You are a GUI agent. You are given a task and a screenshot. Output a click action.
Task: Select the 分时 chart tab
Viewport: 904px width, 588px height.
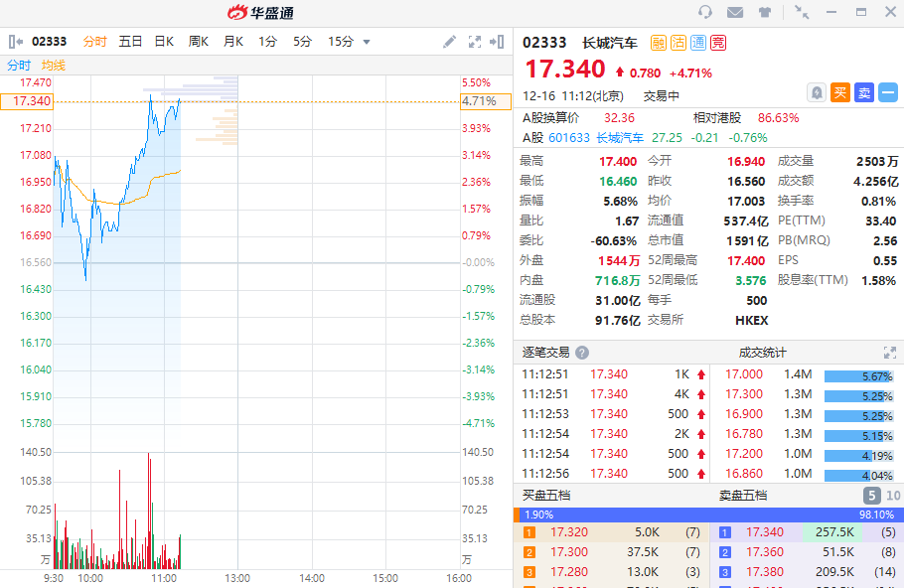pyautogui.click(x=94, y=42)
